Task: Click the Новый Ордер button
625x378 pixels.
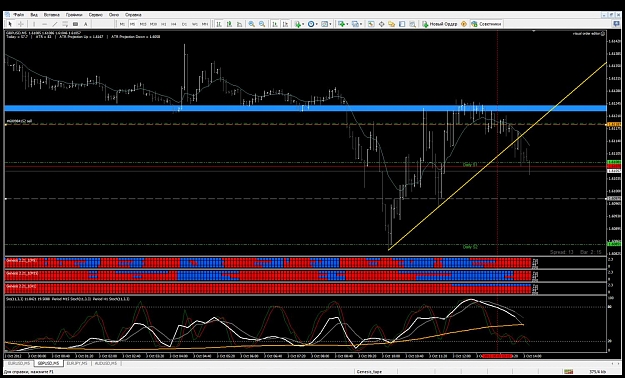Action: pyautogui.click(x=440, y=24)
